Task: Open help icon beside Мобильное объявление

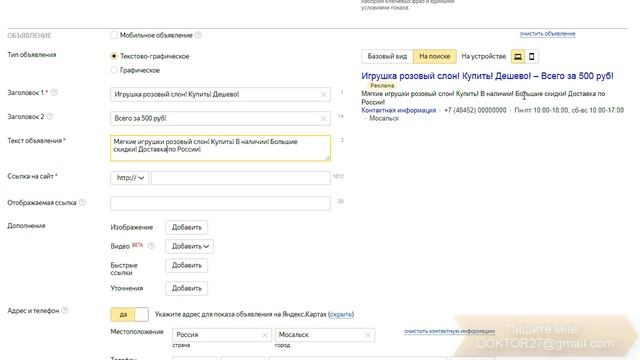Action: click(x=198, y=35)
